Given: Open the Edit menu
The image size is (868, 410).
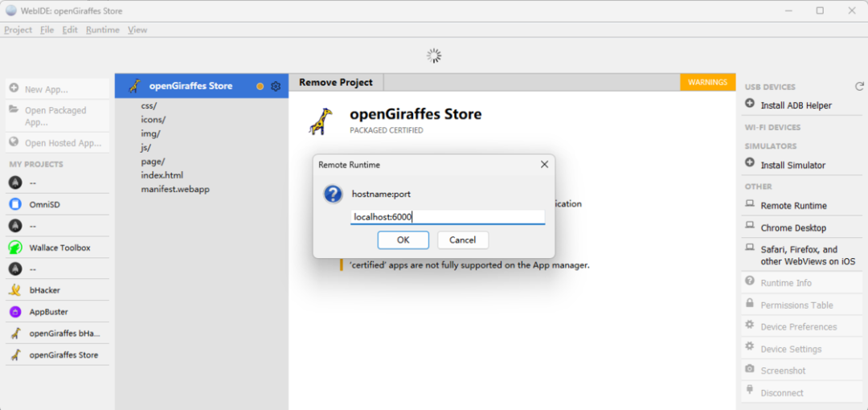Looking at the screenshot, I should [x=70, y=30].
